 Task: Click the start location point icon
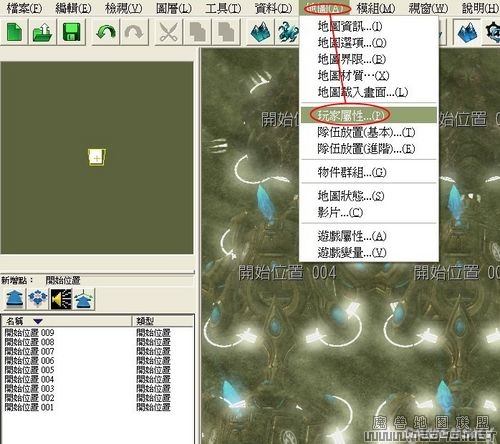[15, 299]
